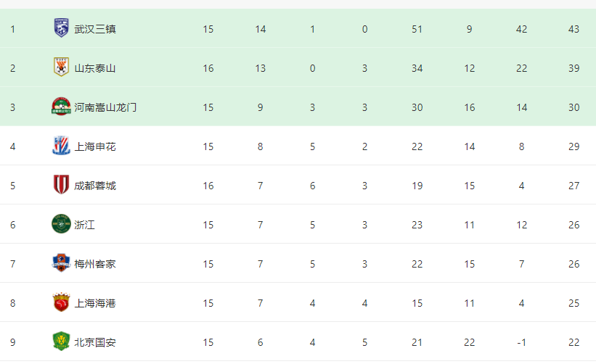Open the 上海海港 team link
Viewport: 596px width, 364px height.
(95, 303)
